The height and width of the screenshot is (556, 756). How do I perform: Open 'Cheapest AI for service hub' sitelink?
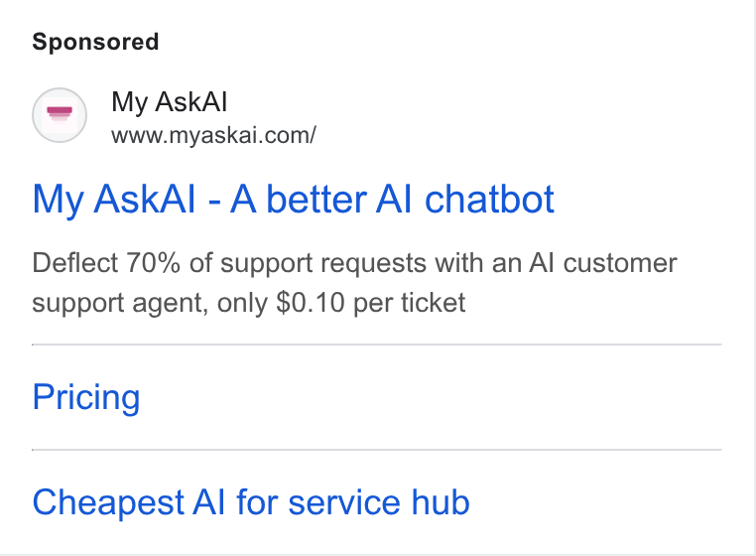tap(251, 502)
